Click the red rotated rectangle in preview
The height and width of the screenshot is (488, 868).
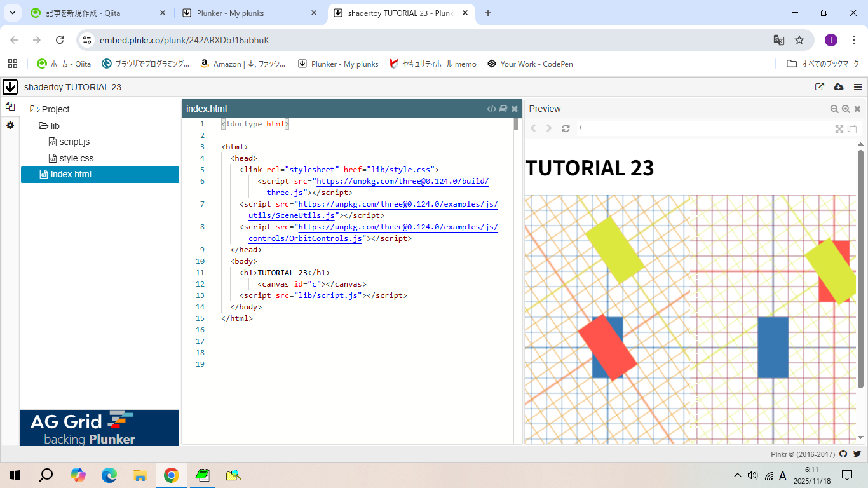tap(607, 347)
